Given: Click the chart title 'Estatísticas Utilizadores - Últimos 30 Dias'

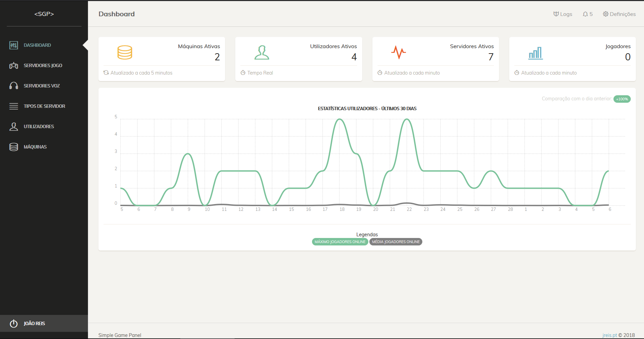Looking at the screenshot, I should 367,108.
